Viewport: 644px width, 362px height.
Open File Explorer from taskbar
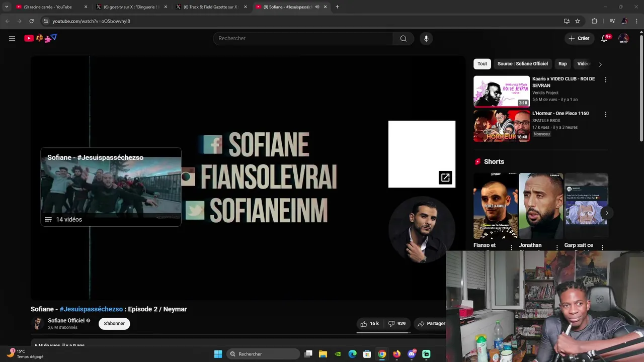tap(323, 354)
